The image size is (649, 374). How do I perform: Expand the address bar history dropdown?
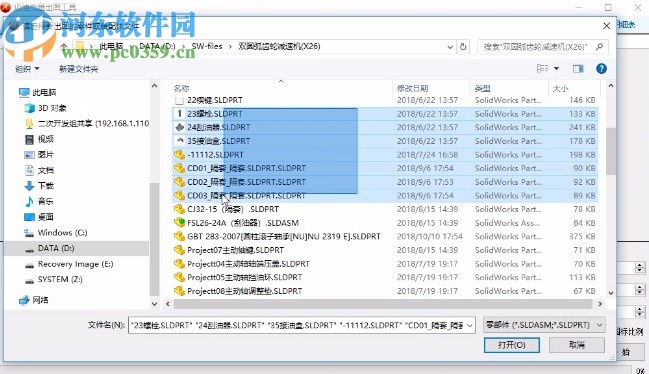point(450,47)
